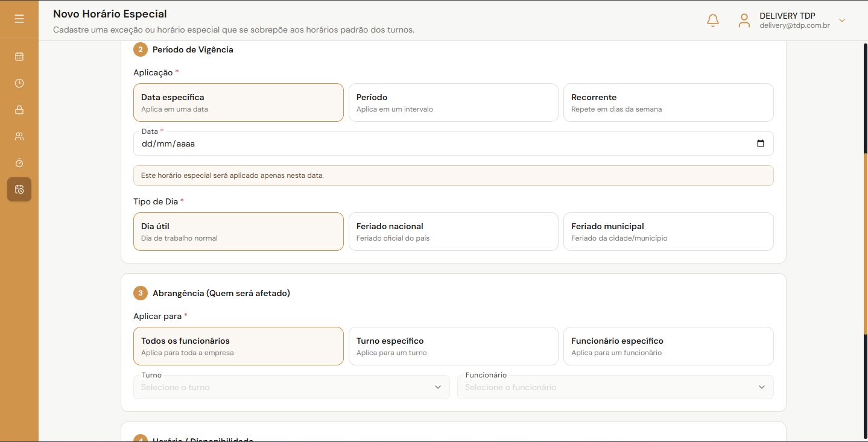
Task: Select Turno específico option
Action: (454, 346)
